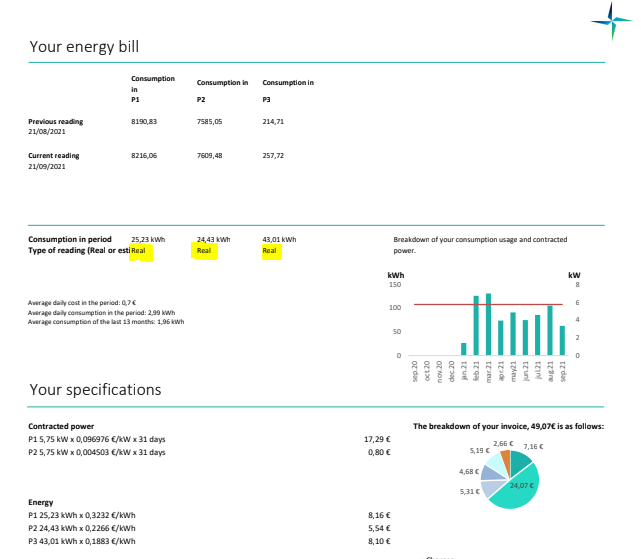Click the 'Energy' heading
Image resolution: width=641 pixels, height=559 pixels.
point(40,502)
